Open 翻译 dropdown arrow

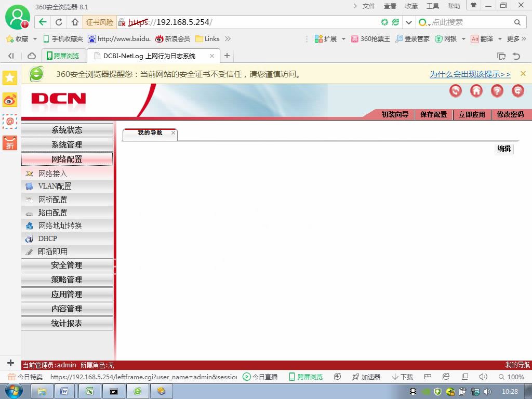point(500,39)
